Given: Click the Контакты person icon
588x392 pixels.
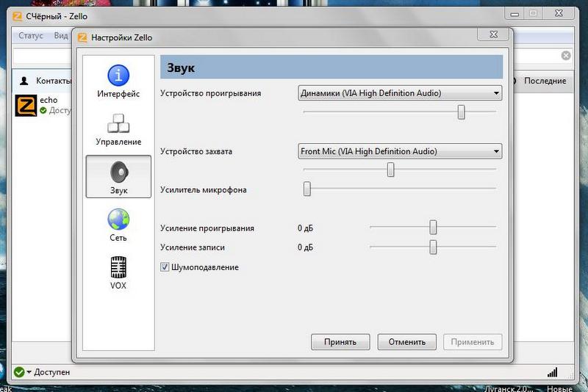Looking at the screenshot, I should pyautogui.click(x=24, y=81).
